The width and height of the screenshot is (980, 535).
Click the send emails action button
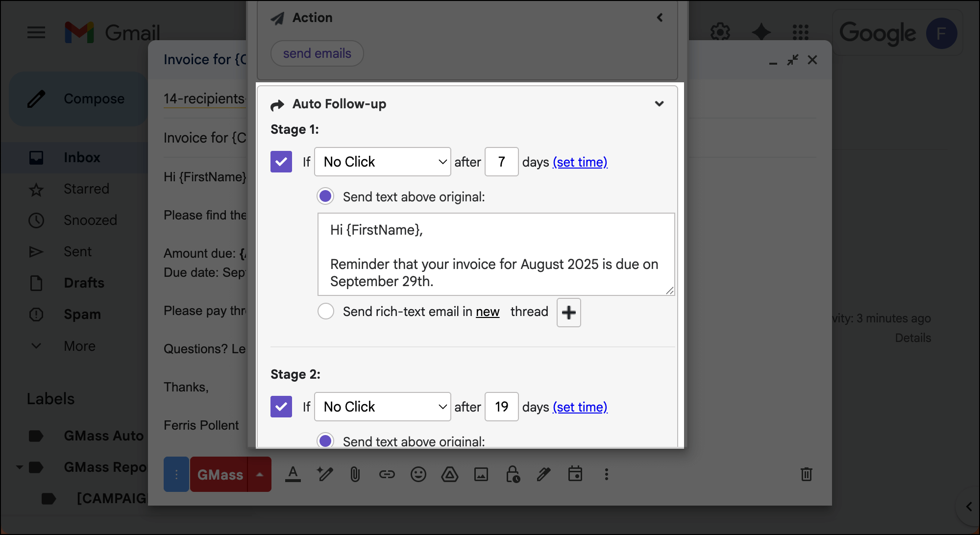[317, 53]
